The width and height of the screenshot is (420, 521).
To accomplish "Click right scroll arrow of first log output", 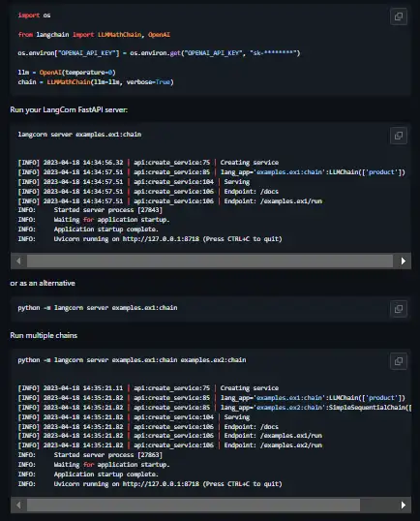I will (x=404, y=261).
